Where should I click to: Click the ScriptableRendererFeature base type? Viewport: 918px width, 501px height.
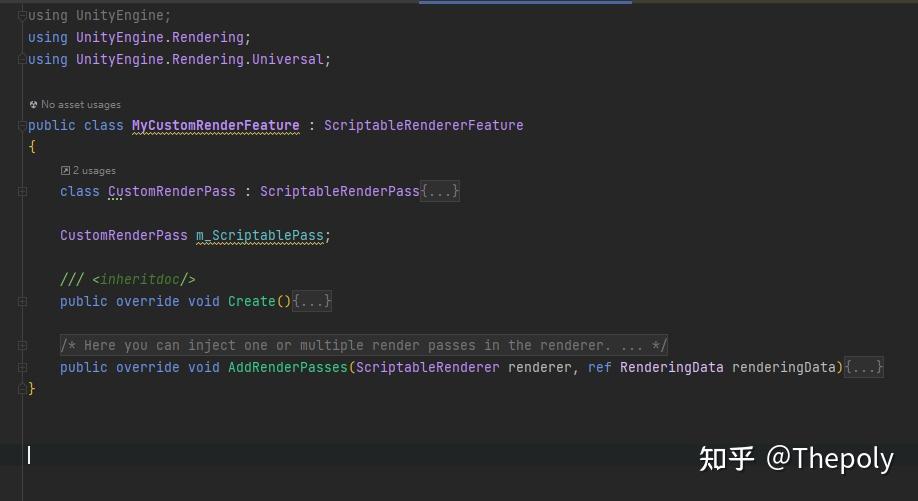[x=424, y=125]
